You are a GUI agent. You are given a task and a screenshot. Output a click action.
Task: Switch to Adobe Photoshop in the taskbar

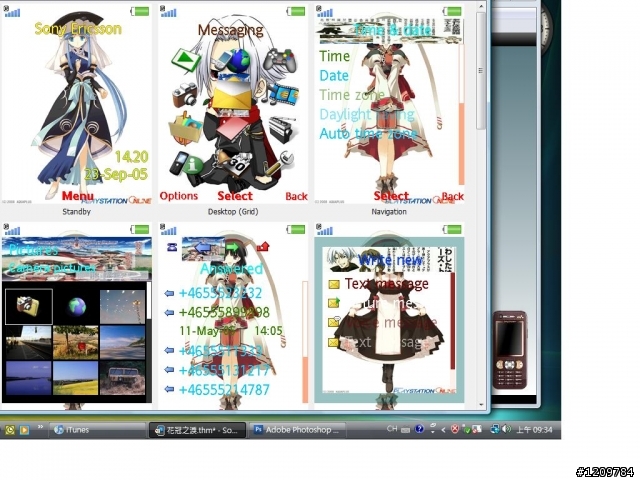298,430
